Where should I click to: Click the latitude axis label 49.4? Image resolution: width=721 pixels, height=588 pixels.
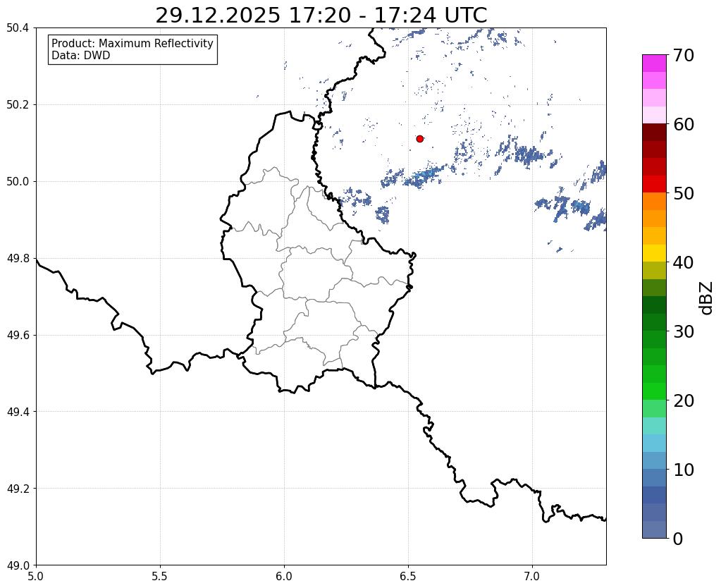click(x=18, y=411)
